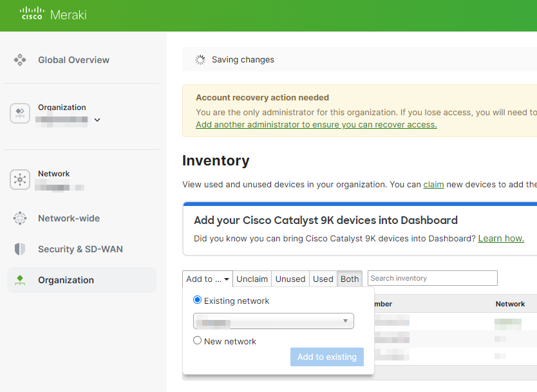Toggle the Used inventory filter
Screen dimensions: 537x392
pos(323,279)
